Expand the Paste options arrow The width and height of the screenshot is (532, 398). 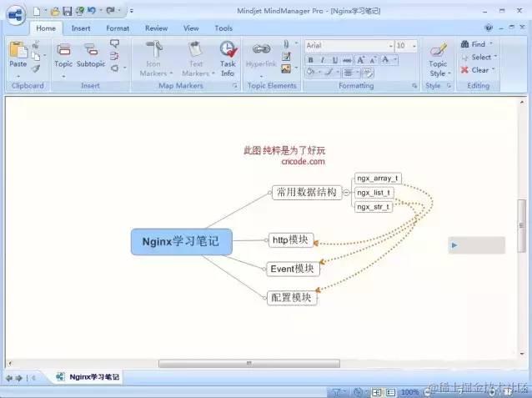(18, 76)
